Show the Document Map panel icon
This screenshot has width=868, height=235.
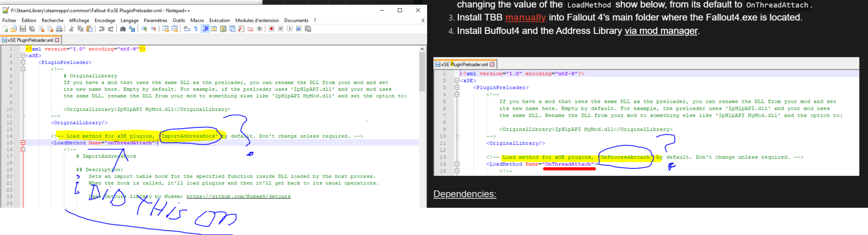pos(223,29)
